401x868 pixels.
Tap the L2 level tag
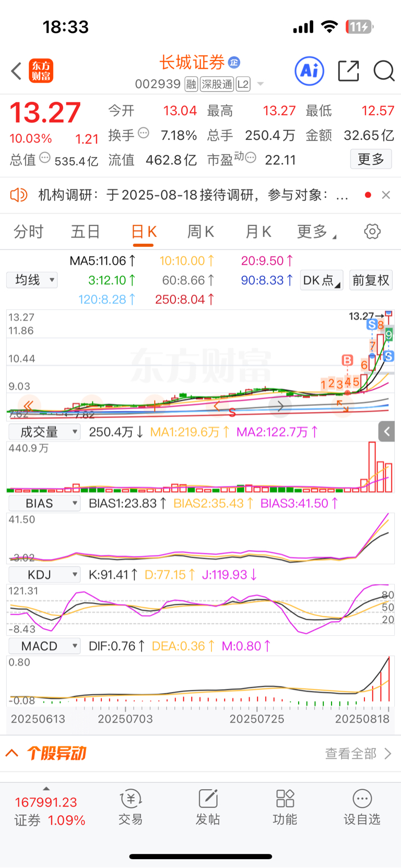(x=243, y=84)
